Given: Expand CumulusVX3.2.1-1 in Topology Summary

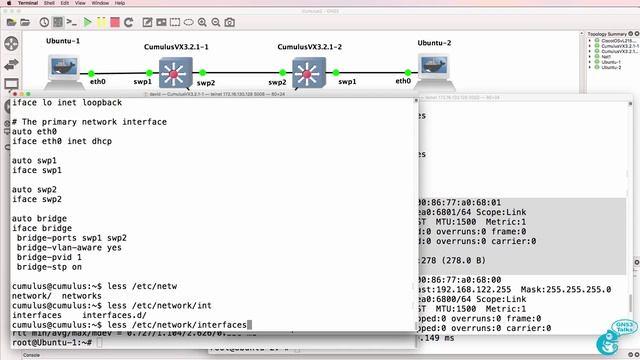Looking at the screenshot, I should point(589,46).
